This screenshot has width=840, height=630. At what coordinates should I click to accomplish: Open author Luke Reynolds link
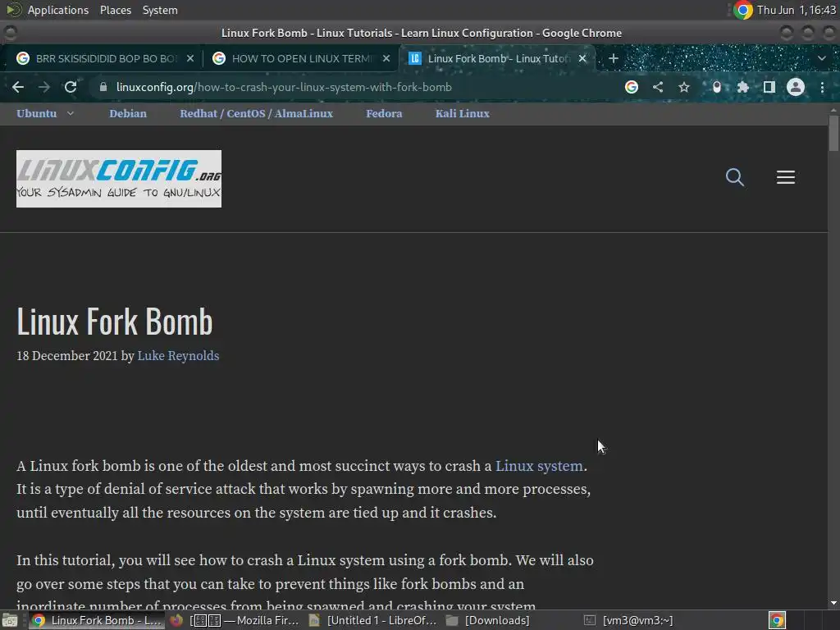click(178, 356)
